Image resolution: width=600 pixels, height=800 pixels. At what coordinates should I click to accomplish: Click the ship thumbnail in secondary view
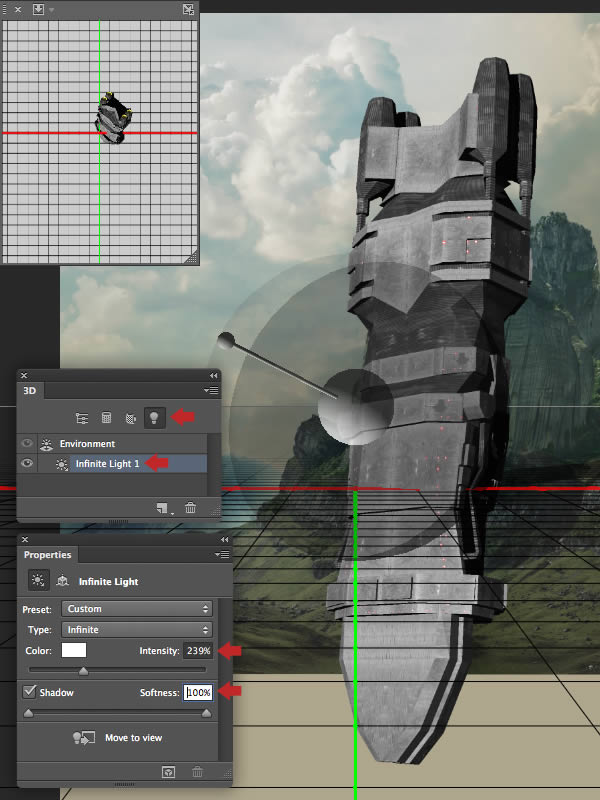click(113, 118)
